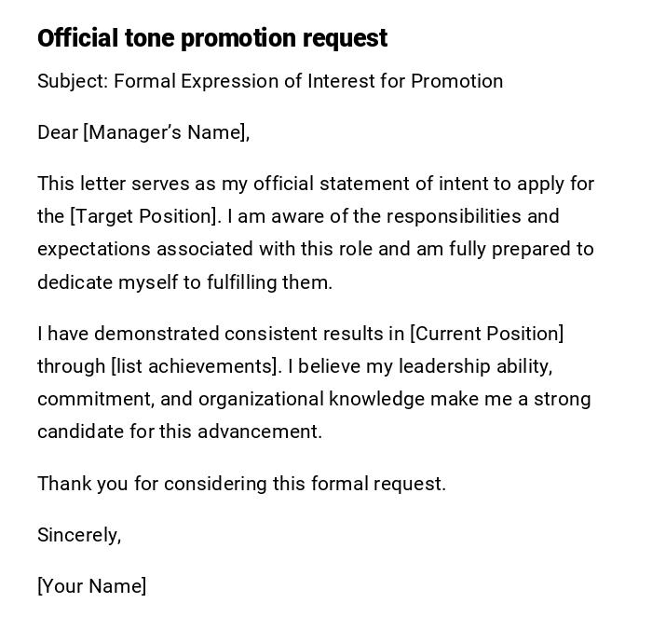Image resolution: width=652 pixels, height=644 pixels.
Task: Click the "Official tone promotion request" heading
Action: click(212, 38)
